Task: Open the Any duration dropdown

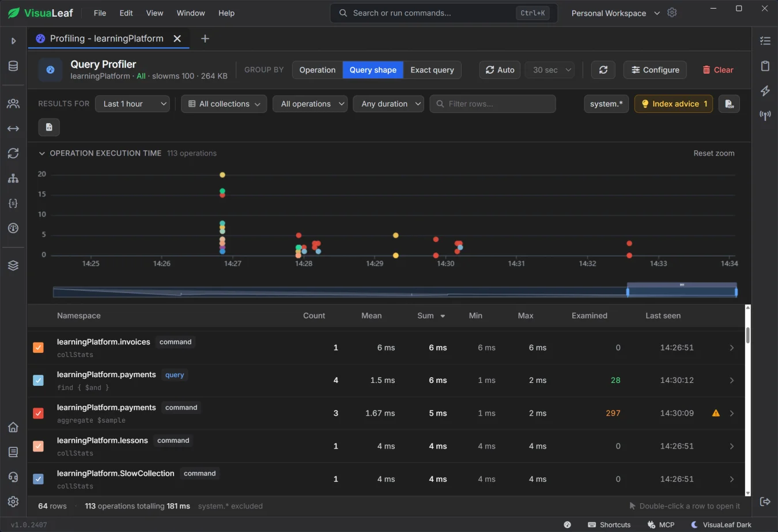Action: click(x=388, y=104)
